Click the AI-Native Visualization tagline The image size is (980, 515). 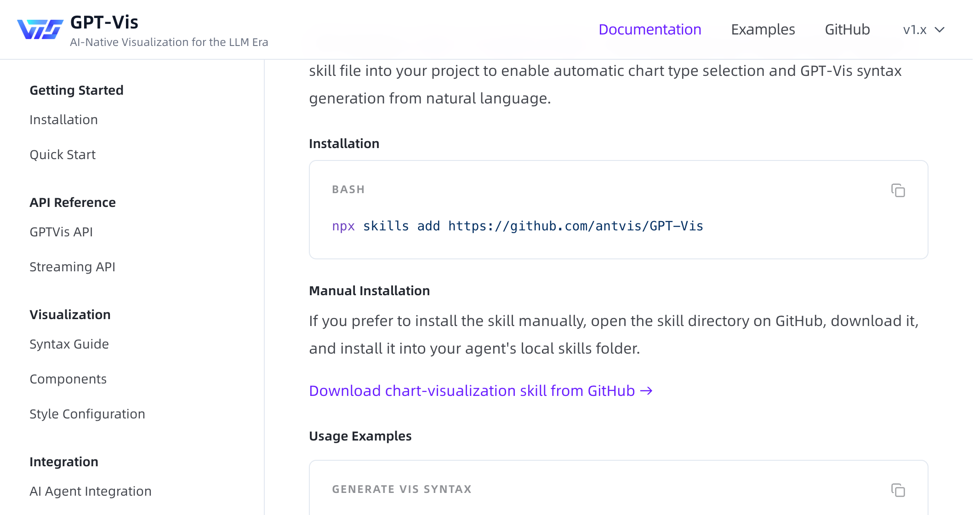[x=169, y=42]
